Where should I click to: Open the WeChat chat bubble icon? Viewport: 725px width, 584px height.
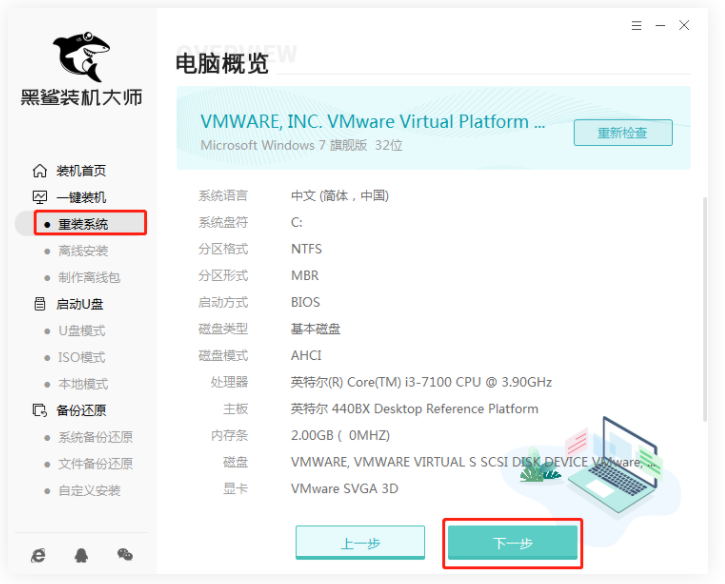tap(124, 554)
